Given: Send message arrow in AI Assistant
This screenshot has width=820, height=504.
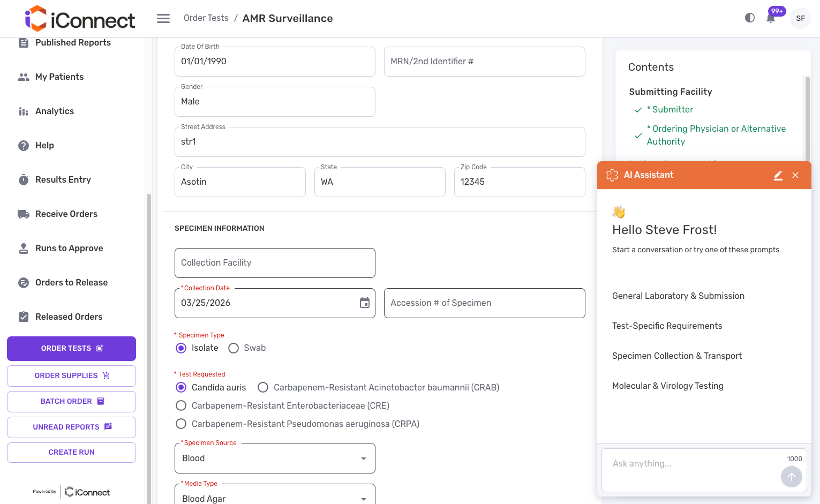Looking at the screenshot, I should coord(791,476).
